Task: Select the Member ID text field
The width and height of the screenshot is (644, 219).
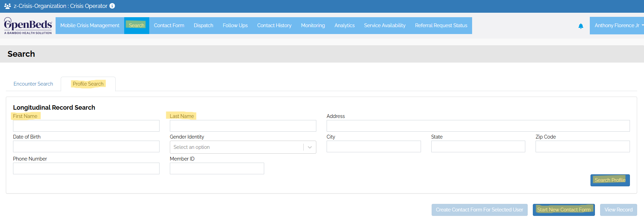Action: pos(217,168)
